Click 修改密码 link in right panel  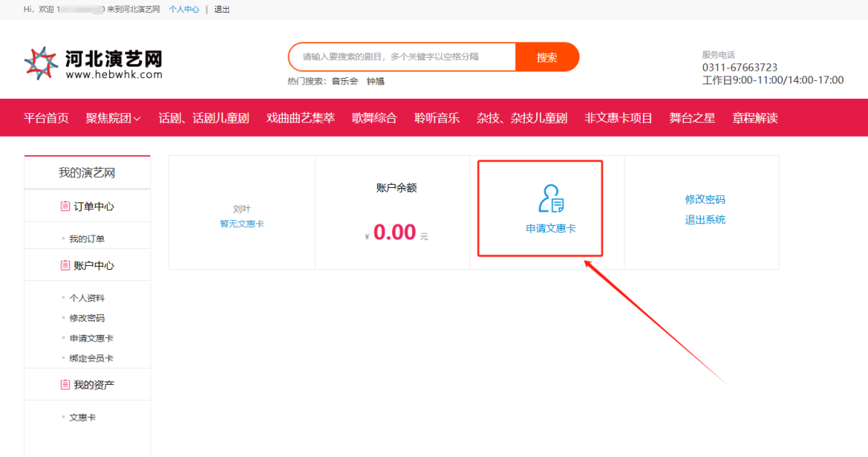[705, 199]
